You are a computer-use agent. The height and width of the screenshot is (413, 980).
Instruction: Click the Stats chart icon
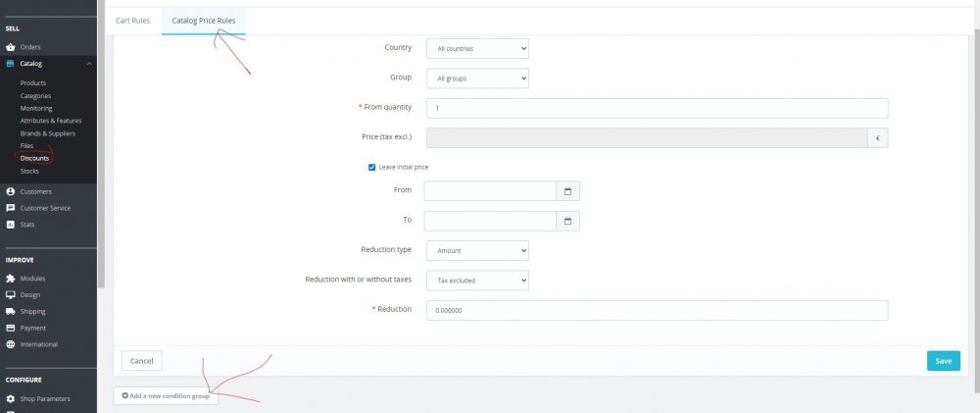[10, 224]
